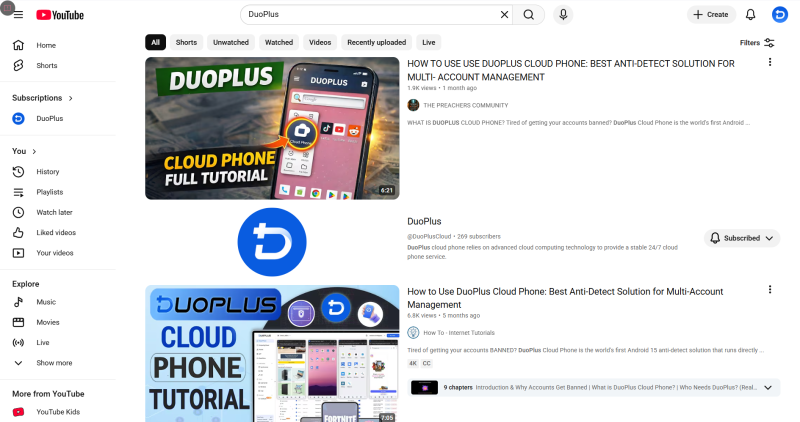Open more options for first video
800x422 pixels.
(x=769, y=62)
